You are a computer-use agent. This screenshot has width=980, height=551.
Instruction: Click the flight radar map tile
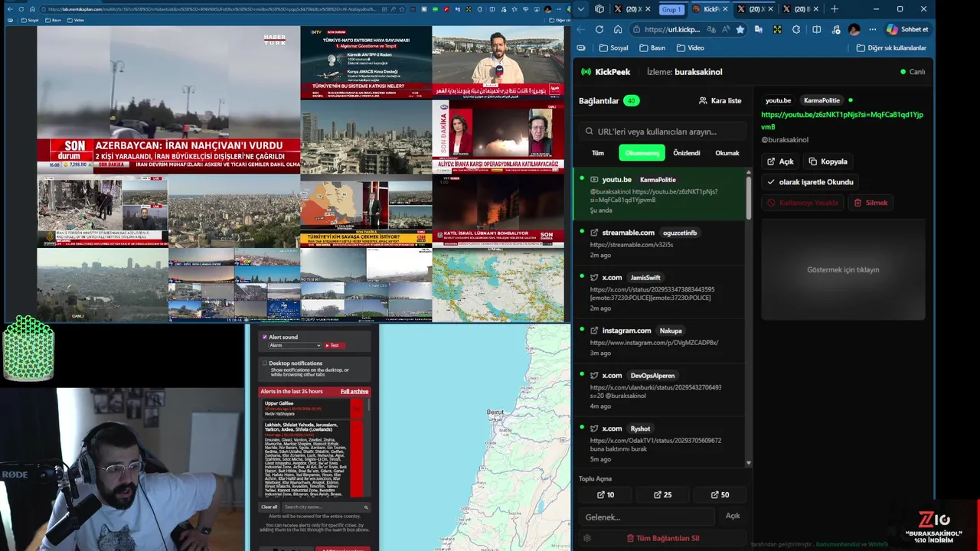pyautogui.click(x=498, y=285)
